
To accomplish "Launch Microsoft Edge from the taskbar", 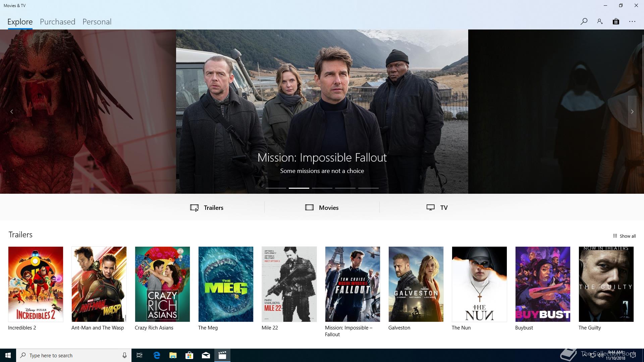I will coord(157,355).
